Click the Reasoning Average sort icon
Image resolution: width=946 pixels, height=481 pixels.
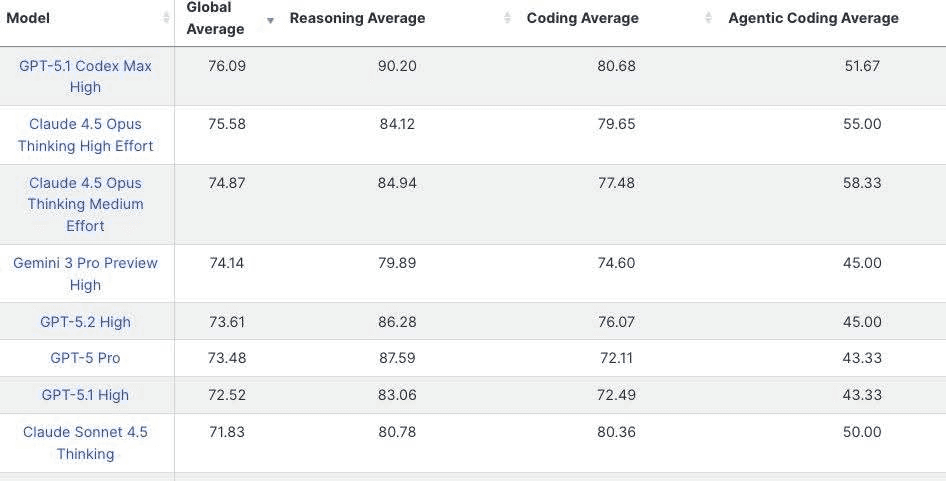tap(507, 19)
